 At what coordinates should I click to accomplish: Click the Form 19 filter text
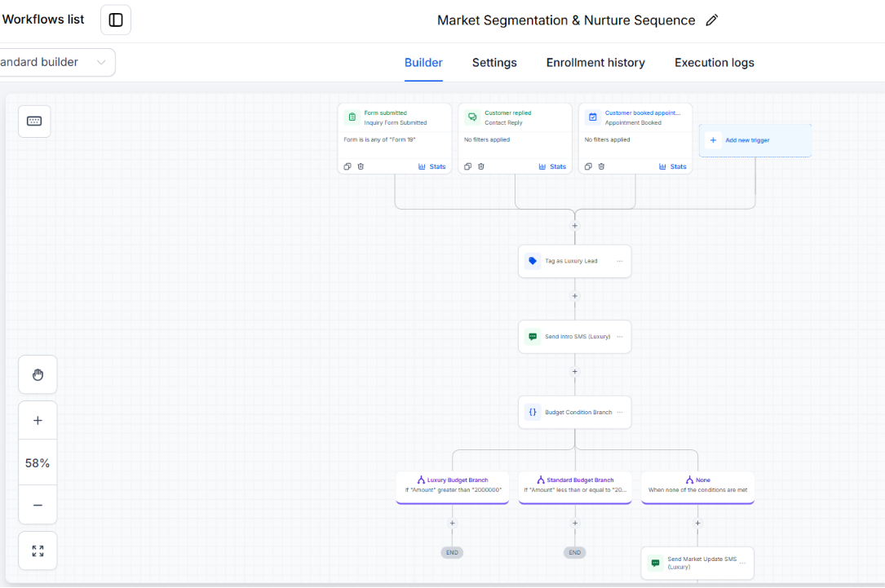pyautogui.click(x=379, y=139)
